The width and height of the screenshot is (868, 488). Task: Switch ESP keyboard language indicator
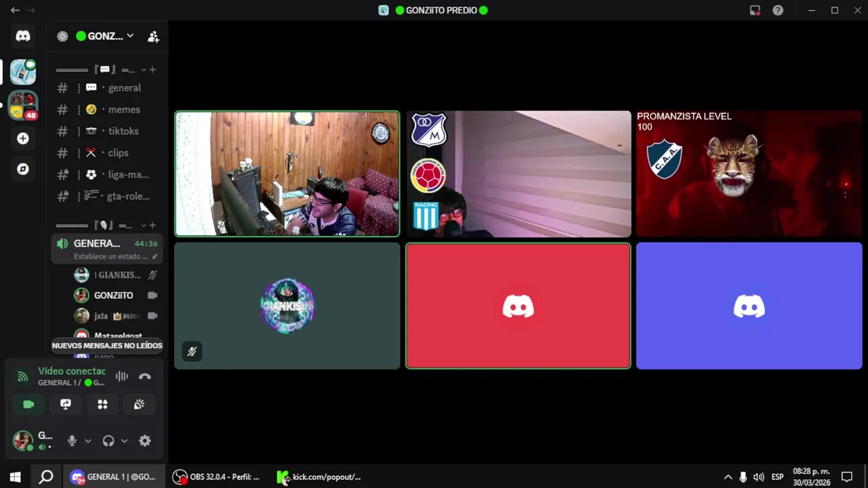pos(778,477)
